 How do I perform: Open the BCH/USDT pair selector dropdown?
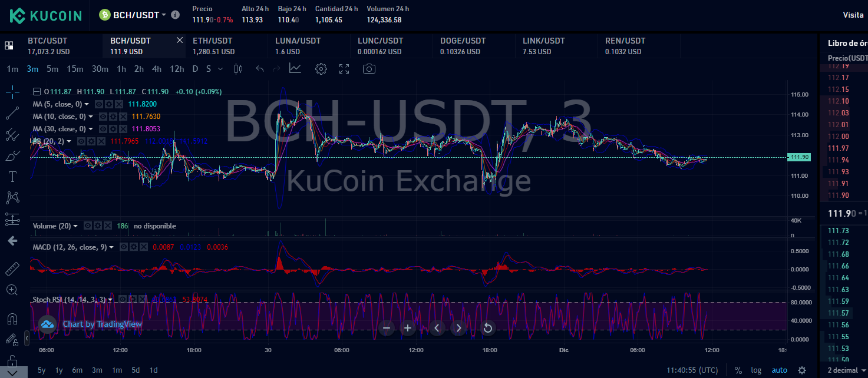point(163,15)
